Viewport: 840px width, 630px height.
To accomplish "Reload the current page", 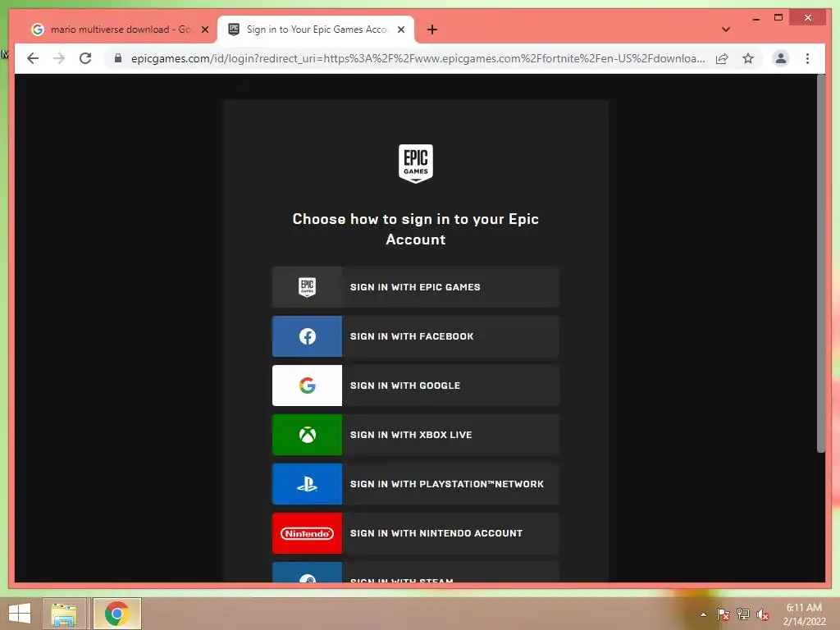I will (x=85, y=58).
